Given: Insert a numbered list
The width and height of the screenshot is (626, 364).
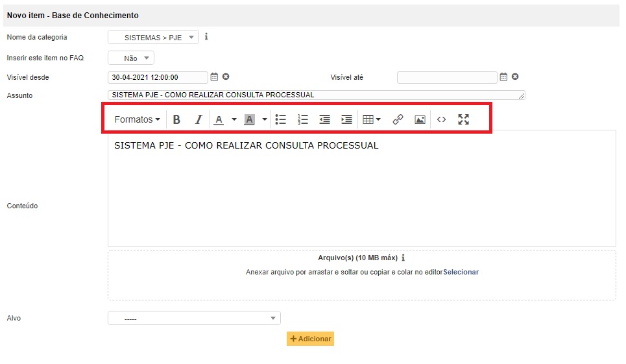Looking at the screenshot, I should click(x=303, y=119).
